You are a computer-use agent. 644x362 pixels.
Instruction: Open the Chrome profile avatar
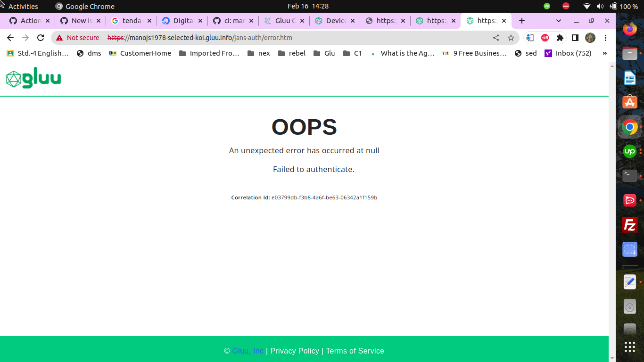click(590, 37)
